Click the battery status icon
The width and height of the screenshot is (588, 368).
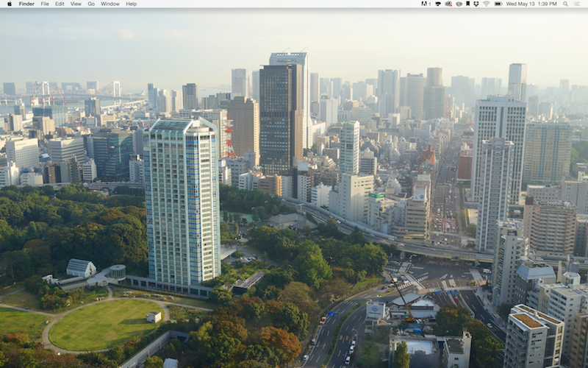[498, 4]
